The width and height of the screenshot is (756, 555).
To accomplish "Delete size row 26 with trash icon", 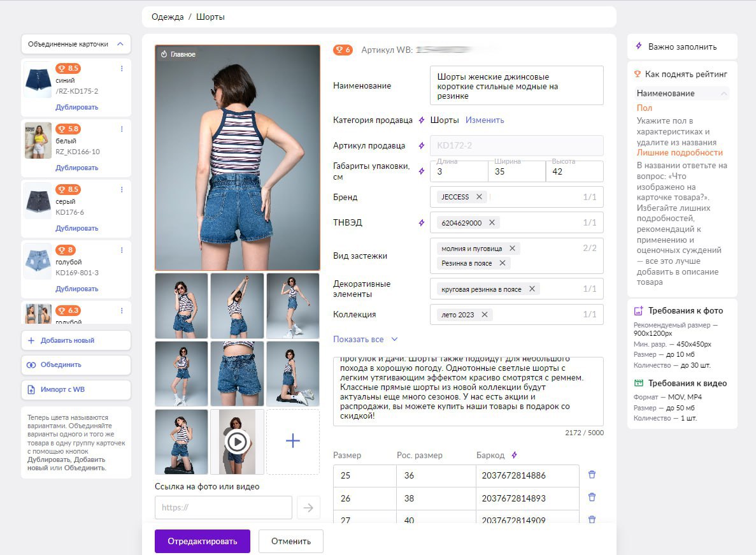I will (592, 498).
